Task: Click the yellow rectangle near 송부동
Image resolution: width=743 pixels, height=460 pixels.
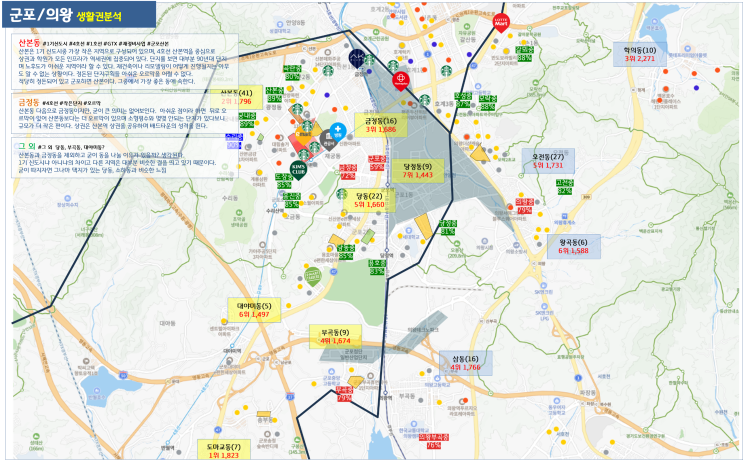Action: tap(263, 414)
